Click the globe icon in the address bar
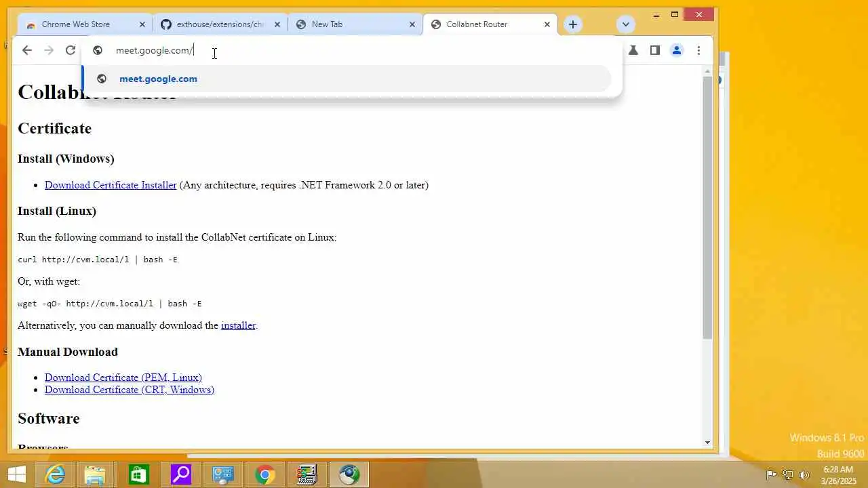Image resolution: width=868 pixels, height=488 pixels. 98,50
